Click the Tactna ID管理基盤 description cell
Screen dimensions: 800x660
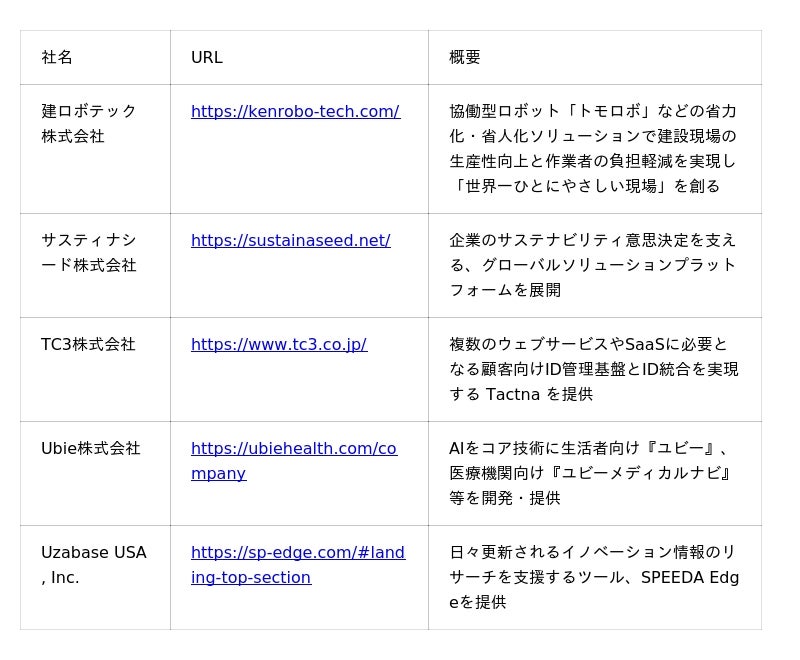click(593, 369)
